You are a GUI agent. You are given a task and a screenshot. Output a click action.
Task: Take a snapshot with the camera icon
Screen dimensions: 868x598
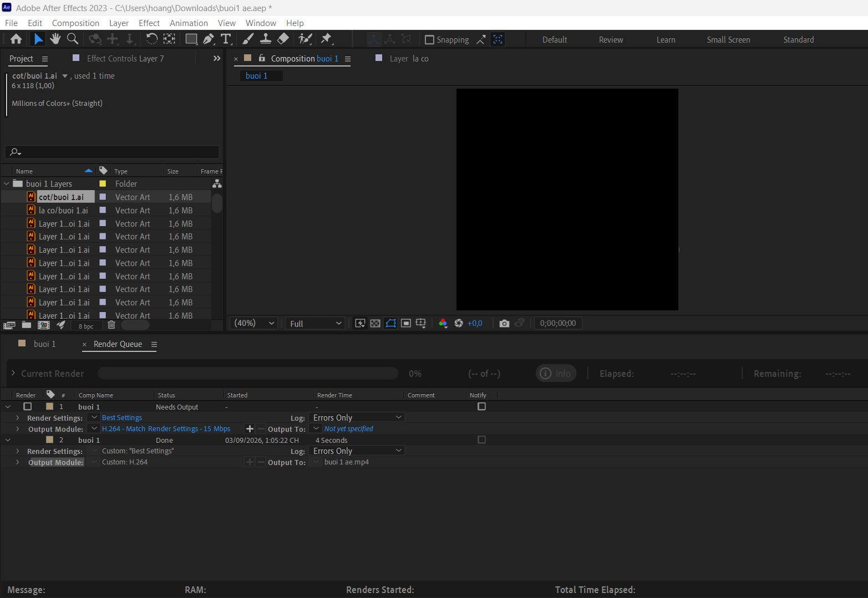[504, 323]
